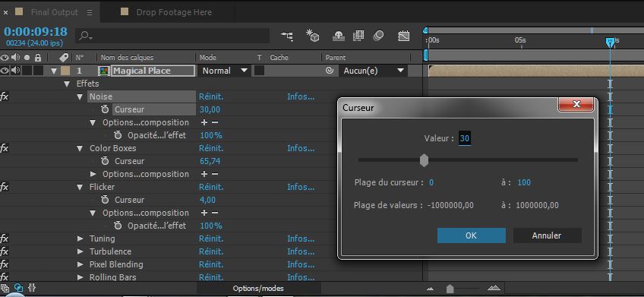Open the composition mini-flowchart icon
Viewport: 644px width, 297px height.
[286, 36]
